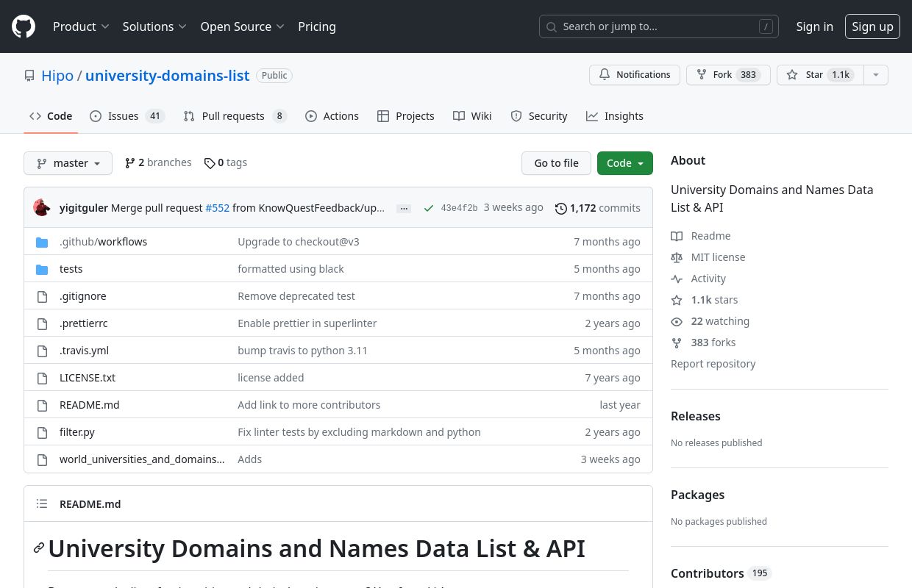912x588 pixels.
Task: Open the Open Source dropdown menu
Action: [242, 26]
